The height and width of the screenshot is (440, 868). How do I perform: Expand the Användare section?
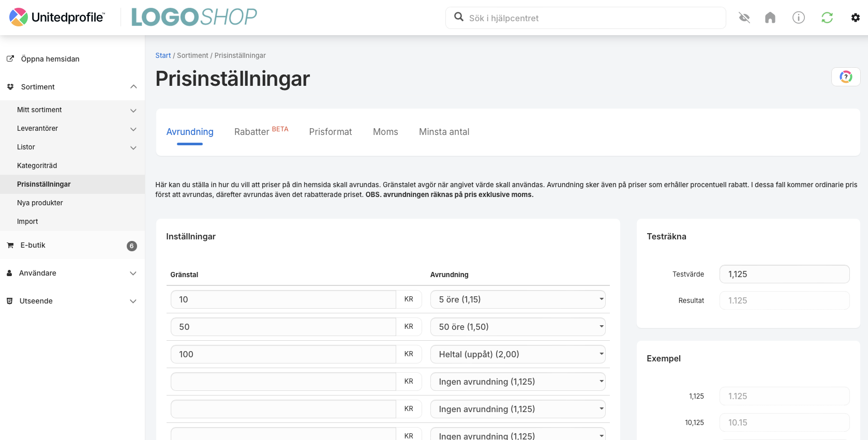(x=133, y=274)
